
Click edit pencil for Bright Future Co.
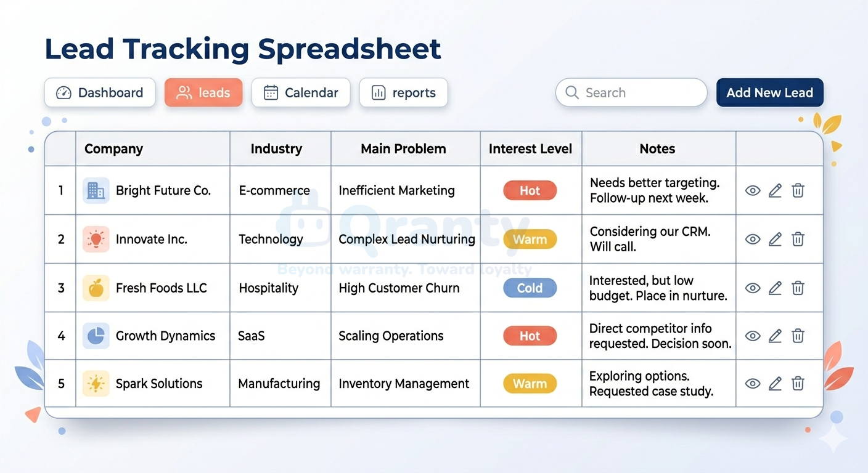(x=775, y=190)
